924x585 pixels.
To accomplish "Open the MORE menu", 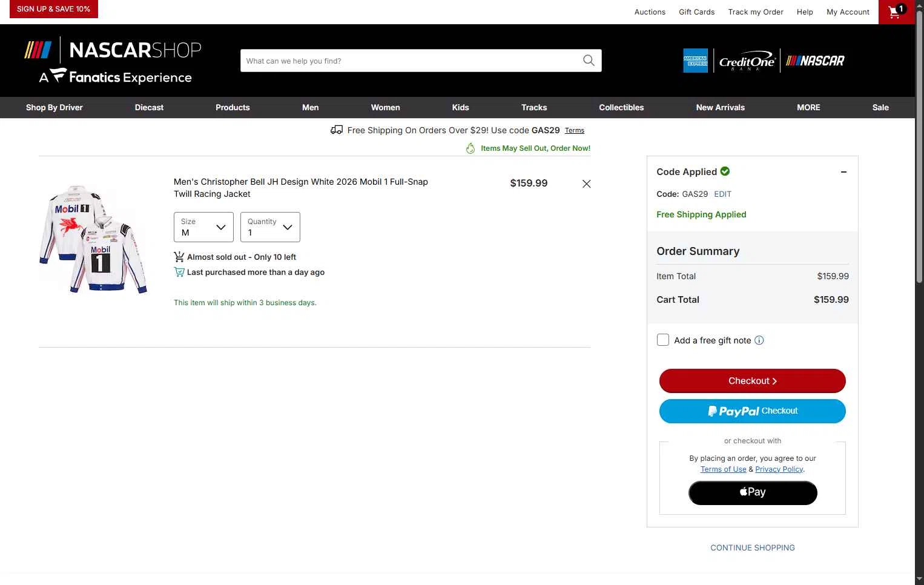I will [808, 108].
